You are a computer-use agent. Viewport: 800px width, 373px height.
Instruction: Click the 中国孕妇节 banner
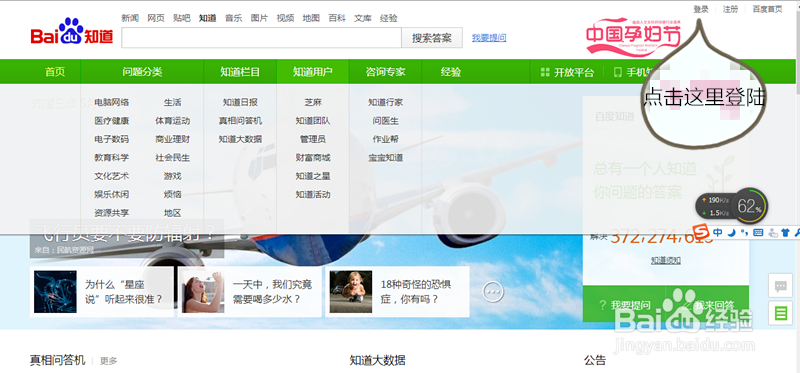tap(633, 37)
